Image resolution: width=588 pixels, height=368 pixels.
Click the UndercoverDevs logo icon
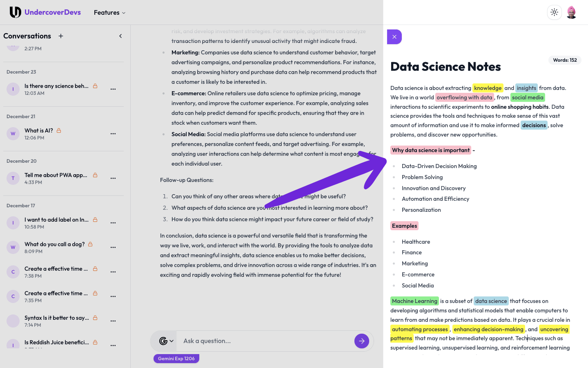coord(15,12)
